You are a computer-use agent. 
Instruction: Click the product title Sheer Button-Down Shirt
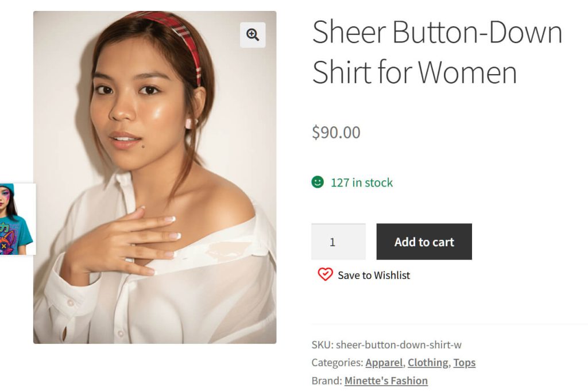[436, 52]
